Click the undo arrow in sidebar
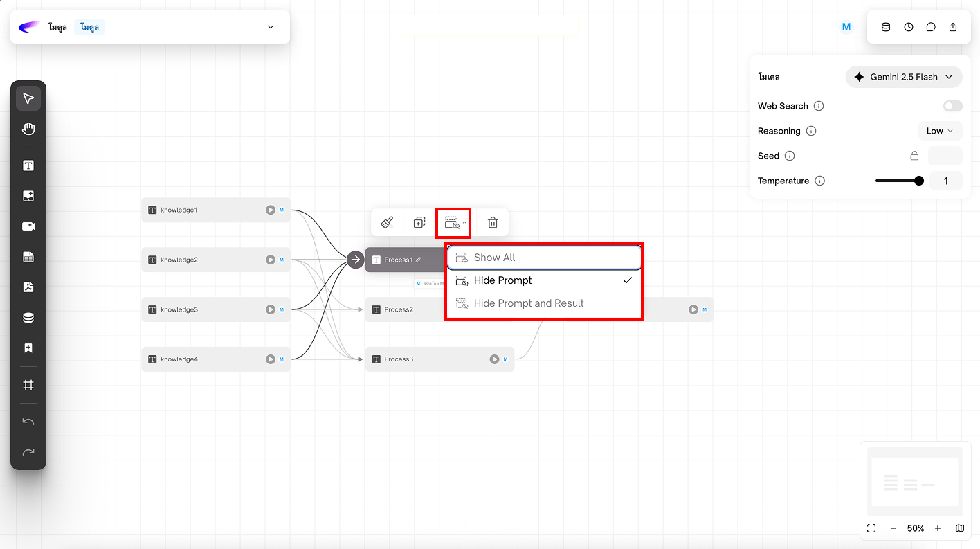The width and height of the screenshot is (980, 549). tap(28, 422)
